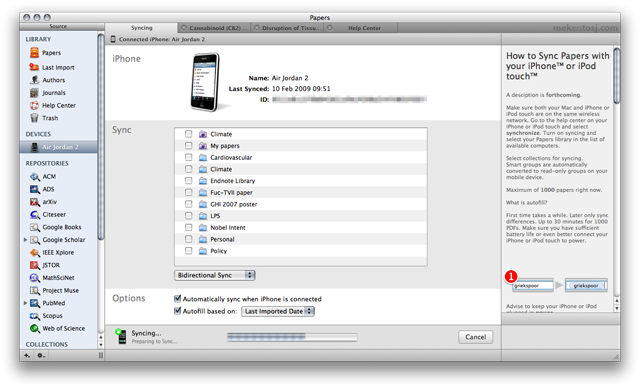Check the smart Climate collection checkbox
640x388 pixels.
coord(188,134)
